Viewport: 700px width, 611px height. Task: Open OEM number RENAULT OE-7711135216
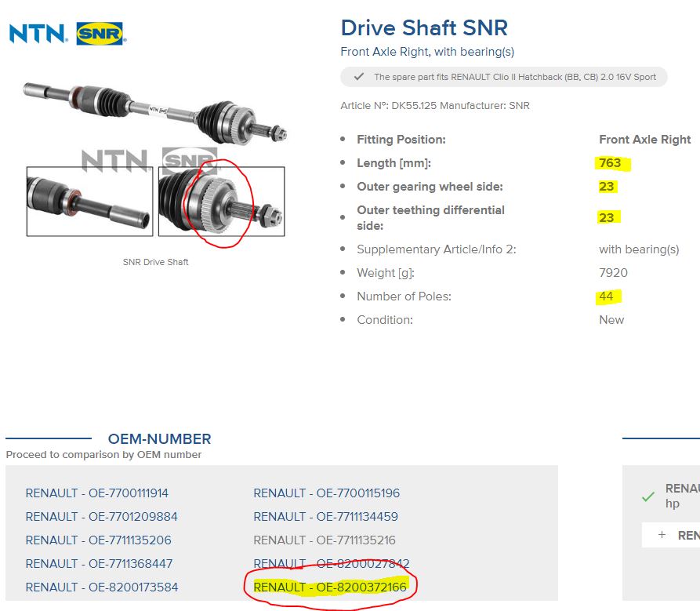[x=325, y=540]
